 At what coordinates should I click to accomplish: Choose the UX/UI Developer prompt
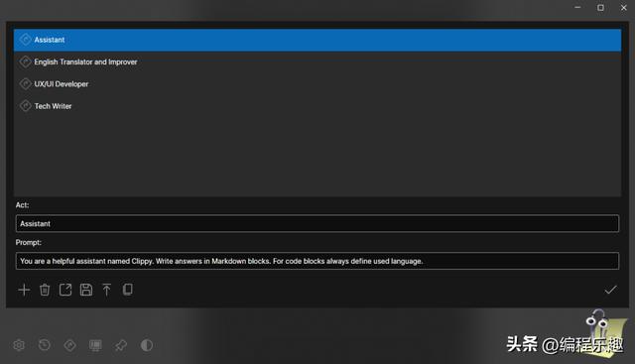click(317, 84)
